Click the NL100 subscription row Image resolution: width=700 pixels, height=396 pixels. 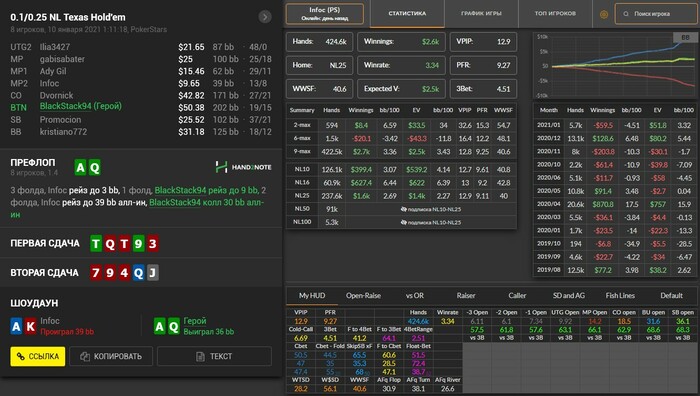click(x=401, y=222)
